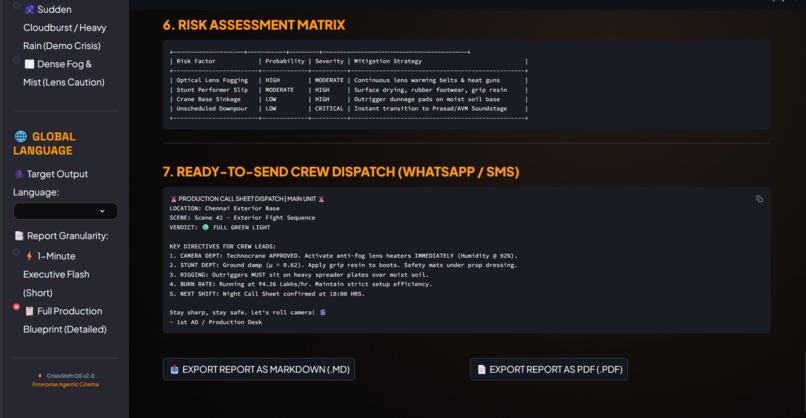The image size is (806, 418).
Task: Choose 1-Minute Executive Flash (Short) granularity
Action: pyautogui.click(x=16, y=252)
